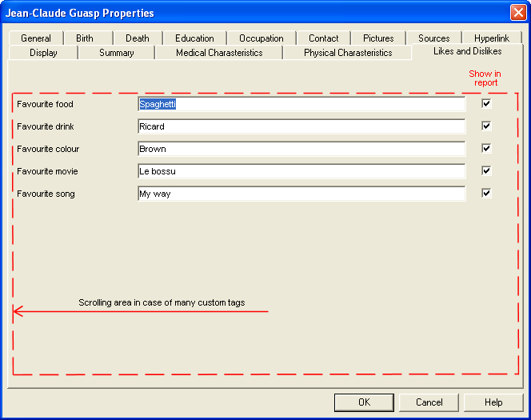Go to the Pictures tab
The image size is (531, 420).
click(x=378, y=38)
